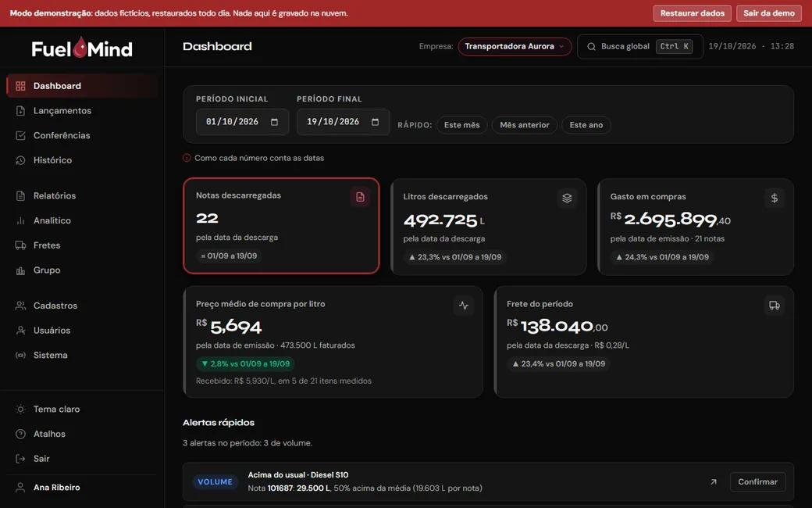Image resolution: width=812 pixels, height=508 pixels.
Task: Click the Fretes truck icon in sidebar
Action: 21,245
